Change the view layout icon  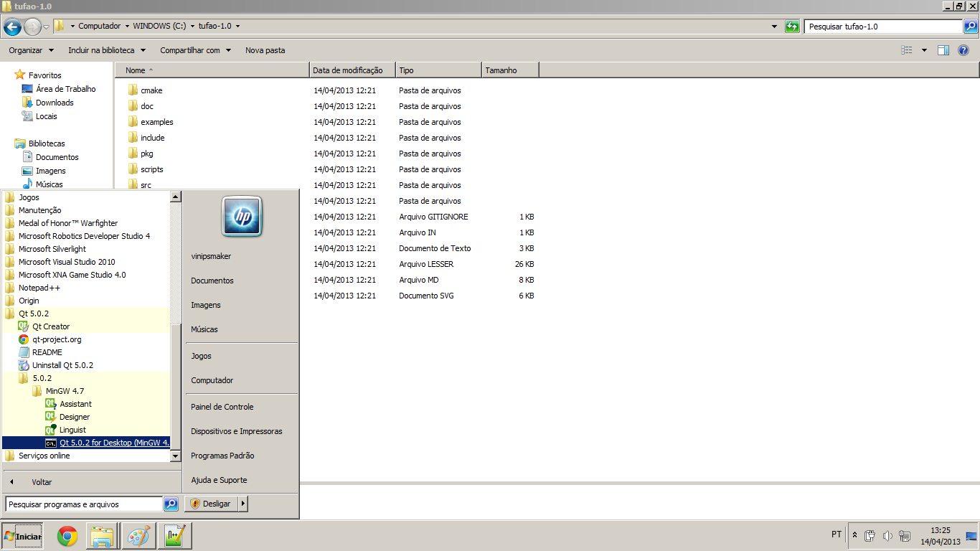[x=907, y=50]
